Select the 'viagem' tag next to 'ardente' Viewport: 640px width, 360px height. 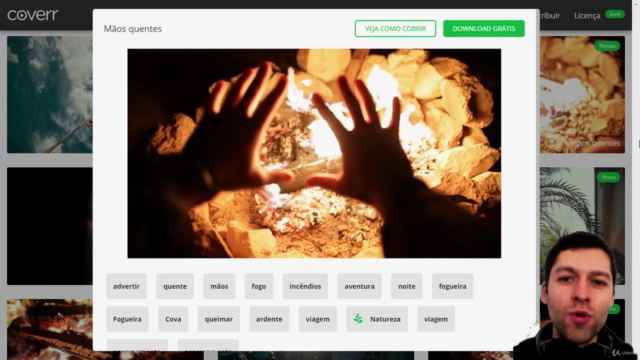click(318, 319)
